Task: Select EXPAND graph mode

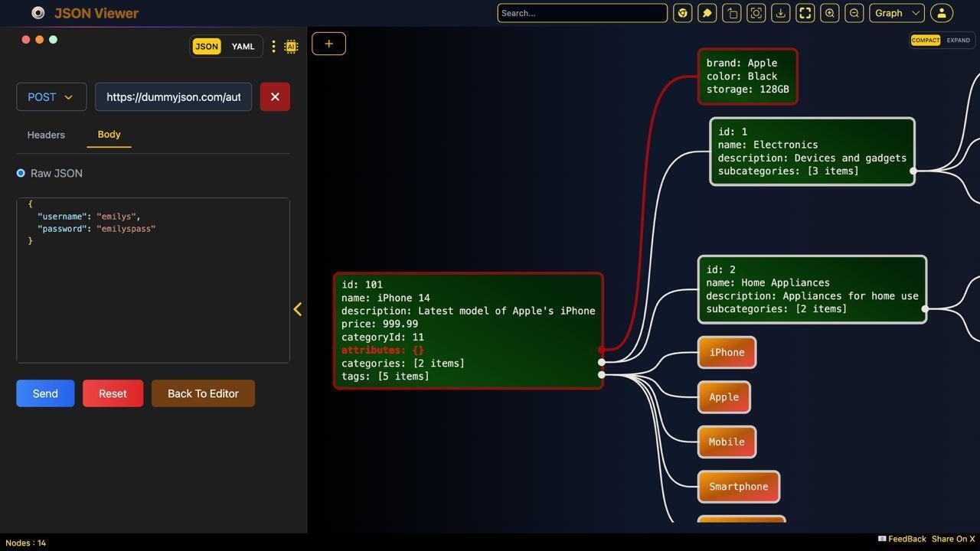Action: 958,41
